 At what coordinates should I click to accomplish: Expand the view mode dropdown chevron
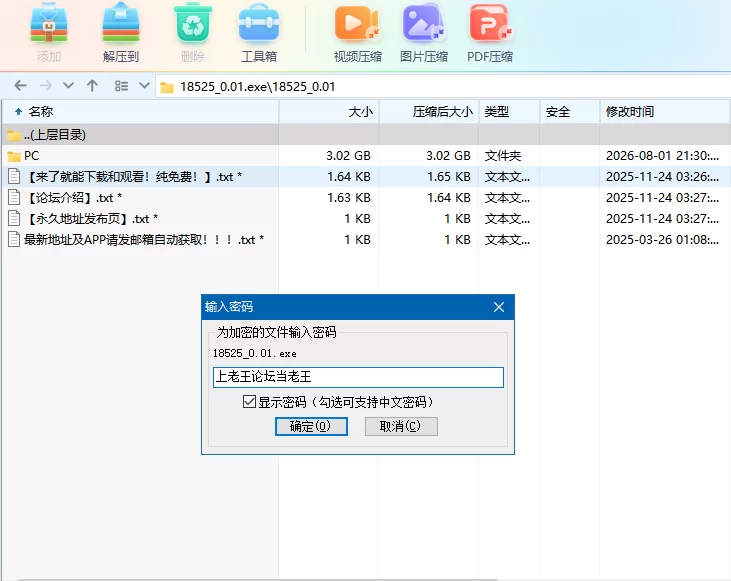pos(145,86)
